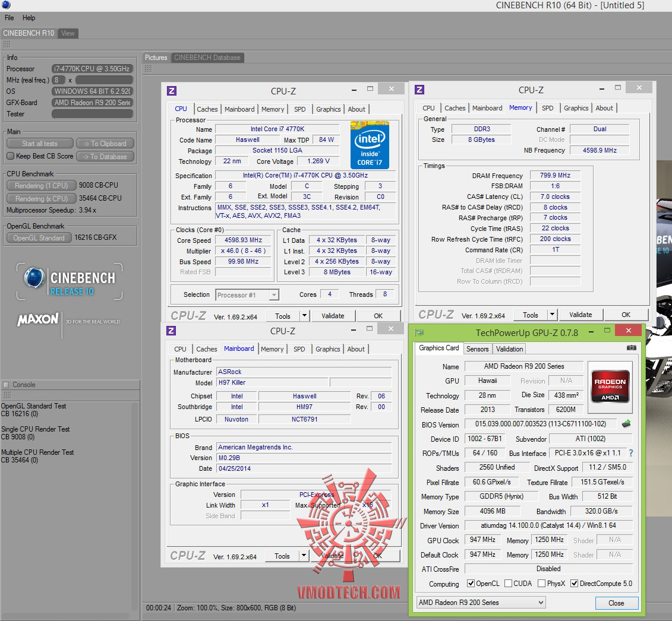Click the BIOS save icon beside BIOS Version
Viewport: 672px width, 621px height.
tap(626, 424)
